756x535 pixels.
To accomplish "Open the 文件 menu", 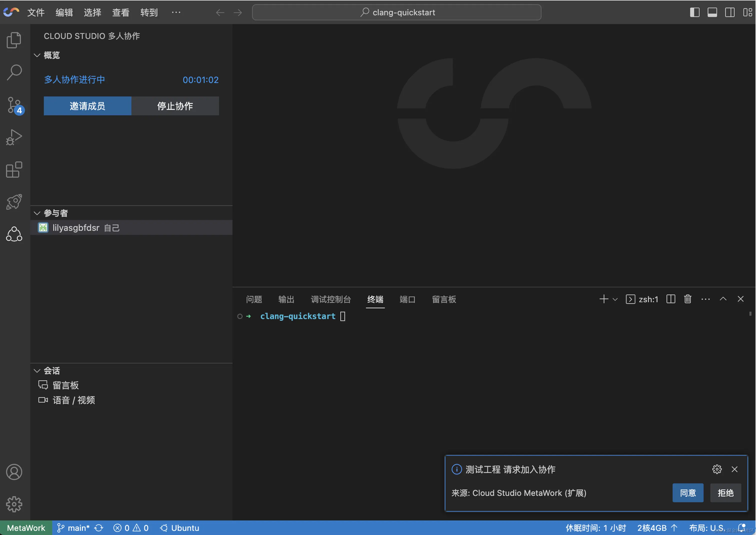I will 35,12.
